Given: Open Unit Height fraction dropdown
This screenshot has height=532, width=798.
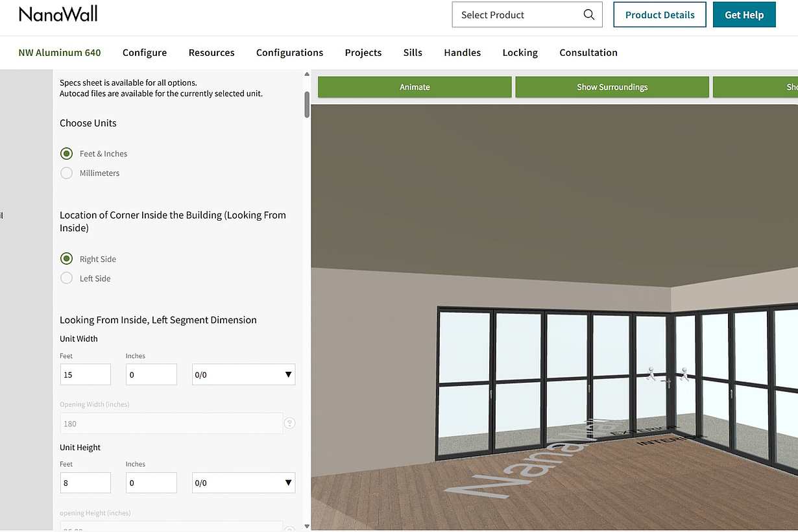Looking at the screenshot, I should (x=244, y=483).
